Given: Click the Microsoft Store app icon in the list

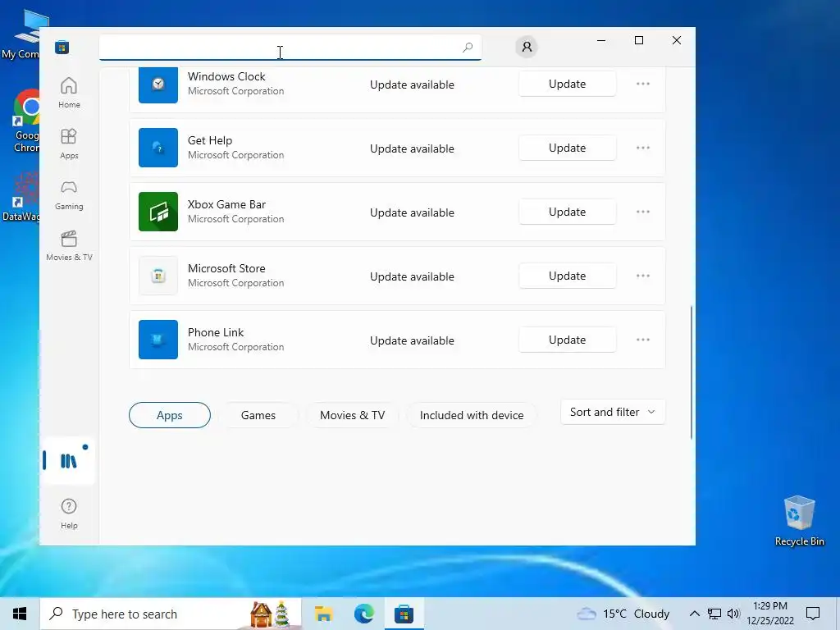Looking at the screenshot, I should click(158, 276).
